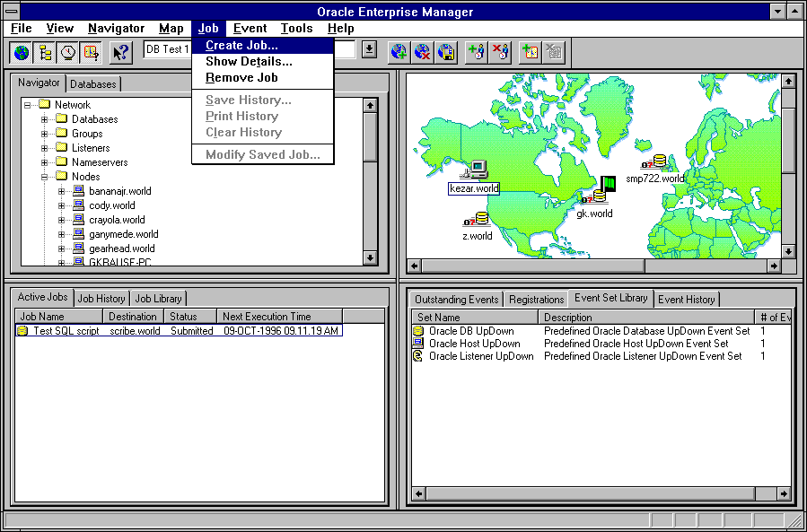The width and height of the screenshot is (807, 532).
Task: Open the Event History tab
Action: 686,300
